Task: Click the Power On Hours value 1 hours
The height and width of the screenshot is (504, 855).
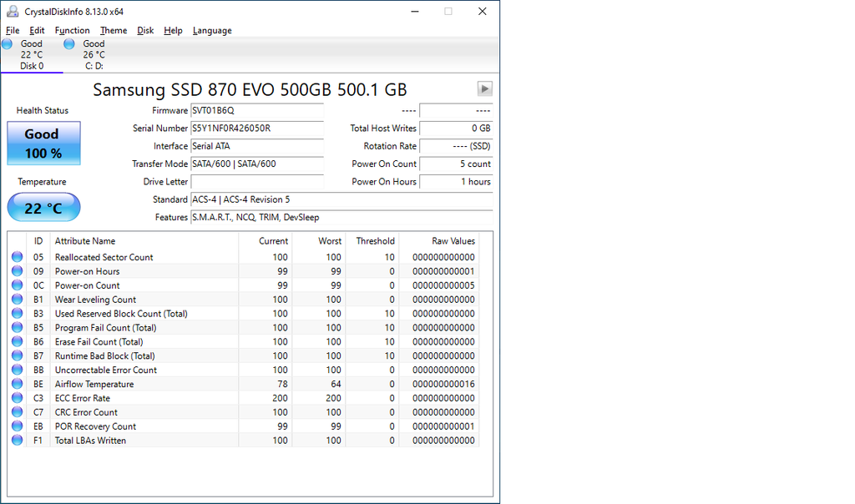Action: 456,182
